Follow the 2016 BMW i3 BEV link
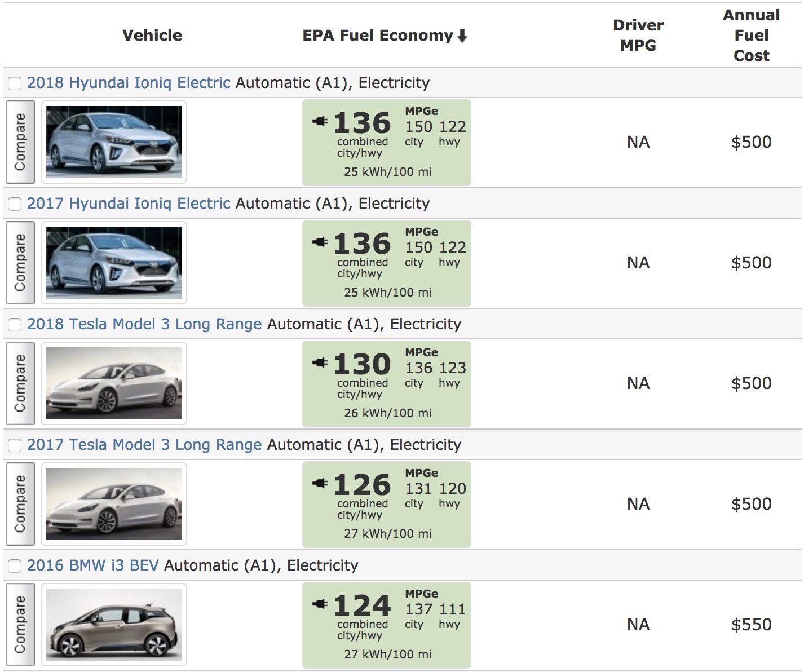 click(93, 565)
